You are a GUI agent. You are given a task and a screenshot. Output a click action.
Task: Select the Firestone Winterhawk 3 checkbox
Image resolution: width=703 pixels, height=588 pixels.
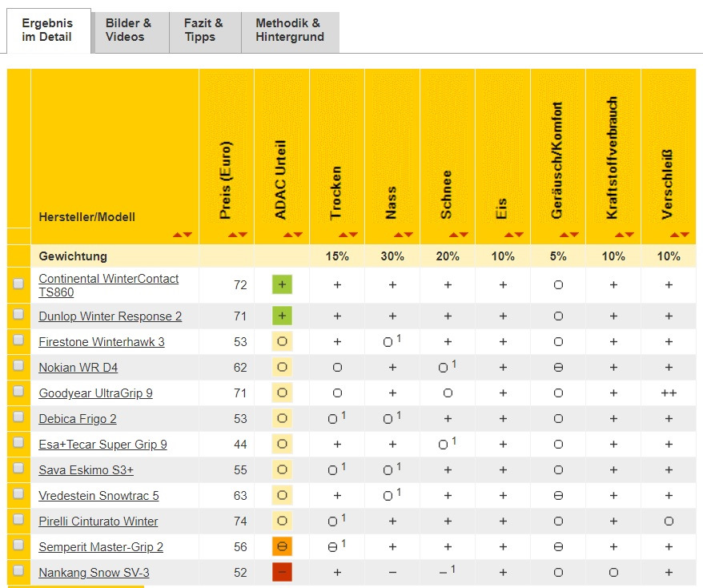coord(18,340)
